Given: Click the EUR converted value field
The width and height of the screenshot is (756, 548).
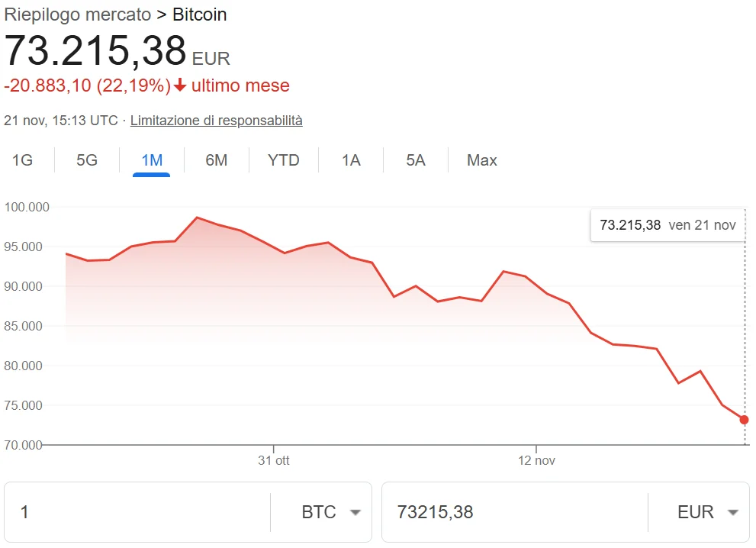Looking at the screenshot, I should [x=496, y=512].
